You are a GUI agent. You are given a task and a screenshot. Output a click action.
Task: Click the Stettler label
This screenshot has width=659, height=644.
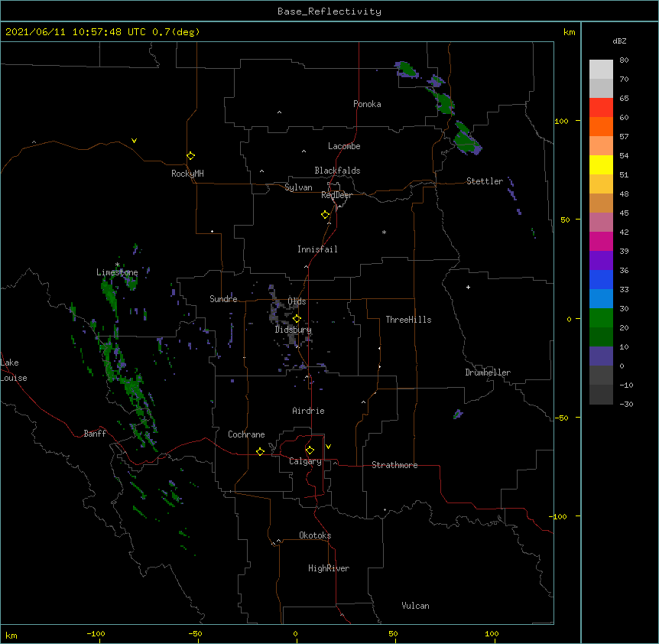[x=485, y=181]
